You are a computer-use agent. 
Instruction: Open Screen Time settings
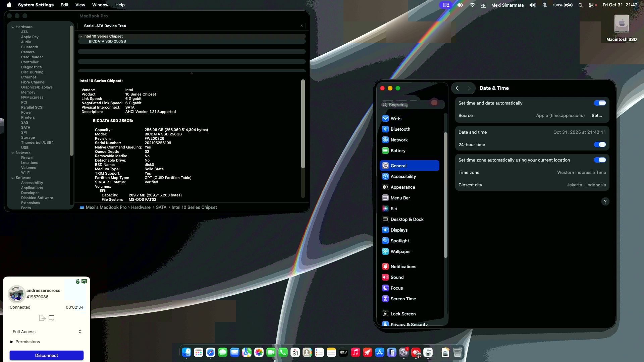click(x=409, y=299)
